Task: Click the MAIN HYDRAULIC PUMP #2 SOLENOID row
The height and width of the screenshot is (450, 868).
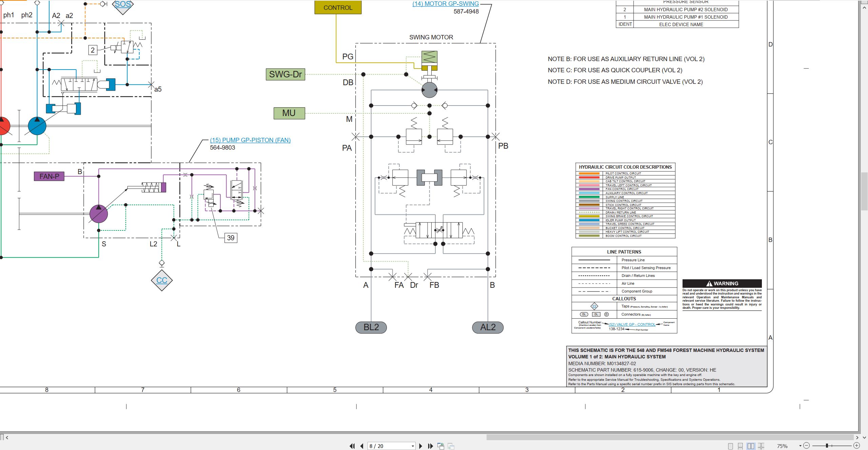Action: (677, 10)
